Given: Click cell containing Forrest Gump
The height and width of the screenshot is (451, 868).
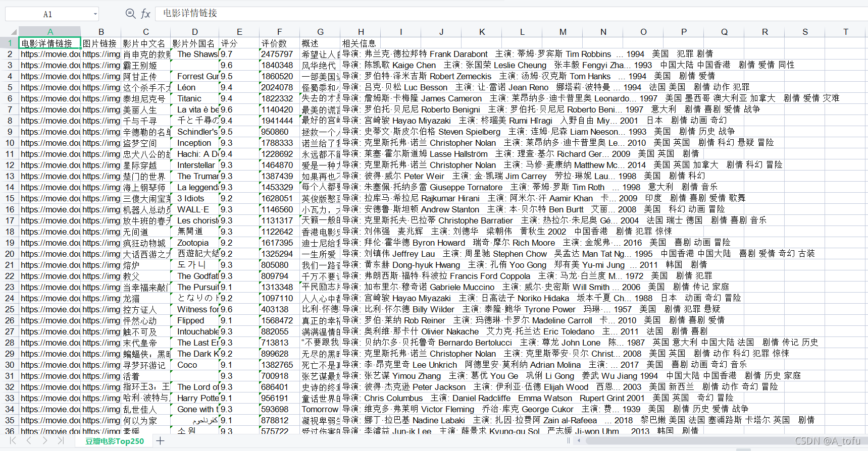Looking at the screenshot, I should [x=194, y=76].
